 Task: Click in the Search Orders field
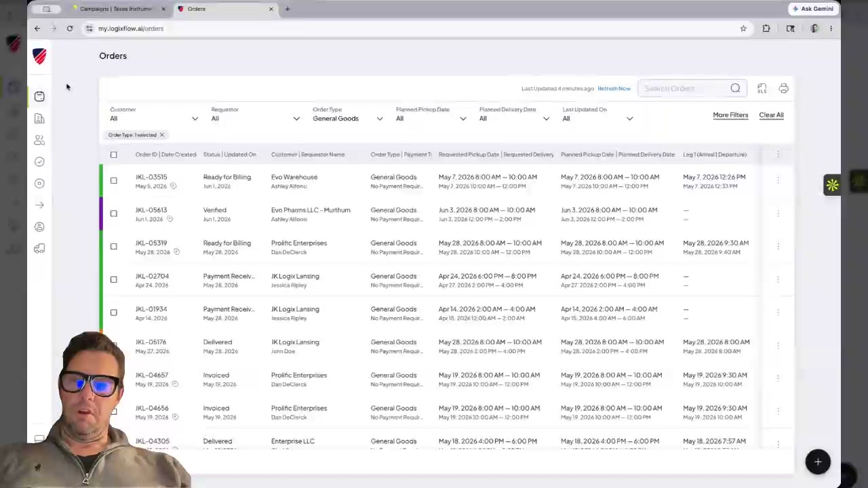685,88
